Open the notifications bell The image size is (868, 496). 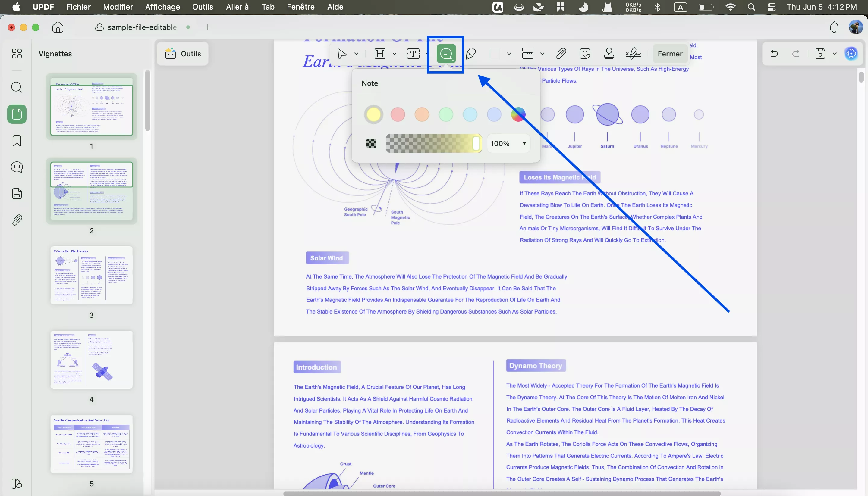[x=834, y=27]
